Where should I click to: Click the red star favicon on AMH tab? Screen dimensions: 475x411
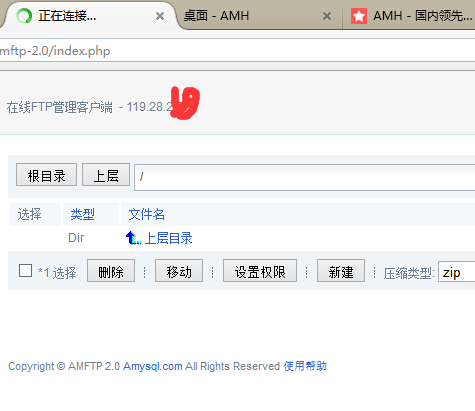point(359,16)
